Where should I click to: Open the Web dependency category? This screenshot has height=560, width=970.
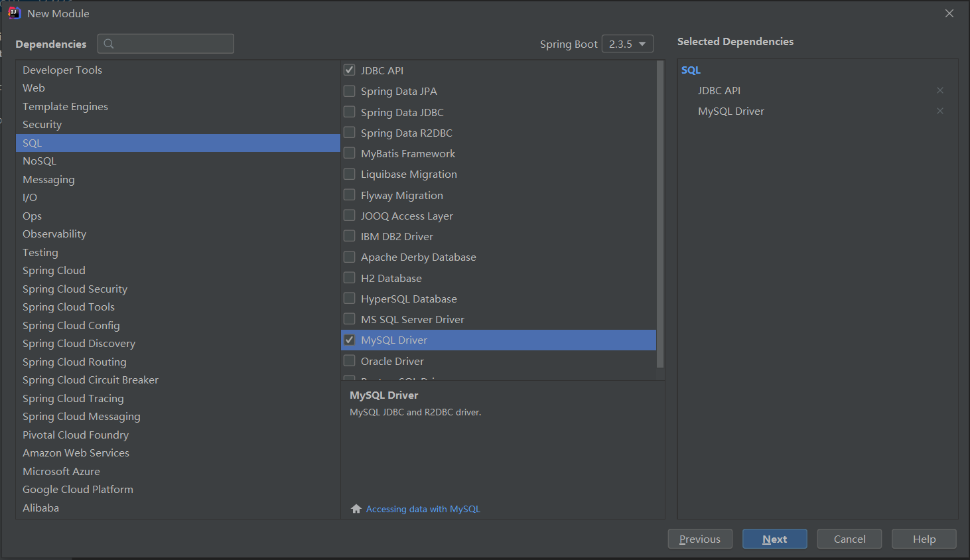click(x=178, y=88)
